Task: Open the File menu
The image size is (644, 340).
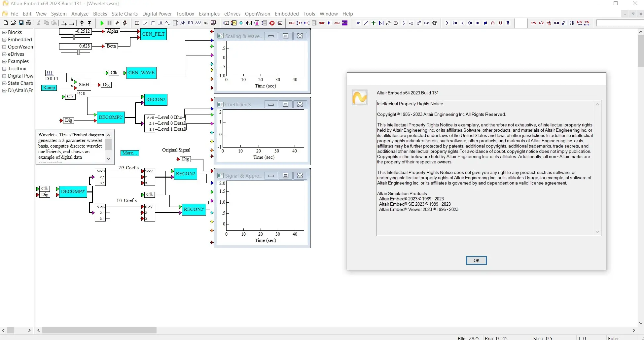Action: (14, 14)
